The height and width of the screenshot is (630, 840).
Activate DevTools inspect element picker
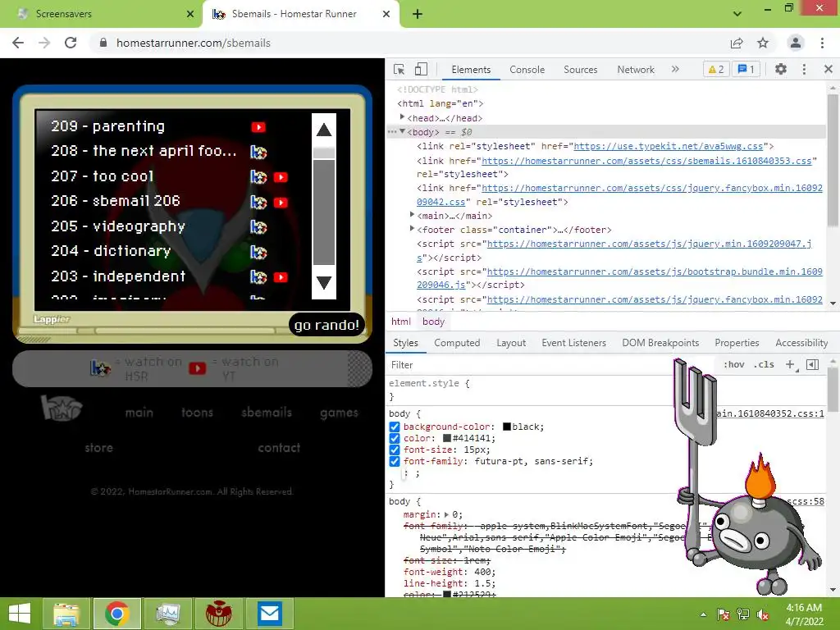pyautogui.click(x=399, y=69)
